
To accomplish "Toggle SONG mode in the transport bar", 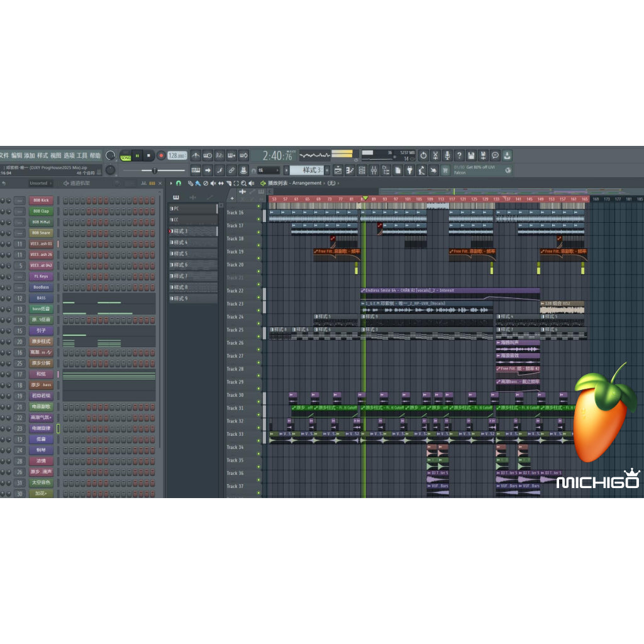I will click(126, 155).
